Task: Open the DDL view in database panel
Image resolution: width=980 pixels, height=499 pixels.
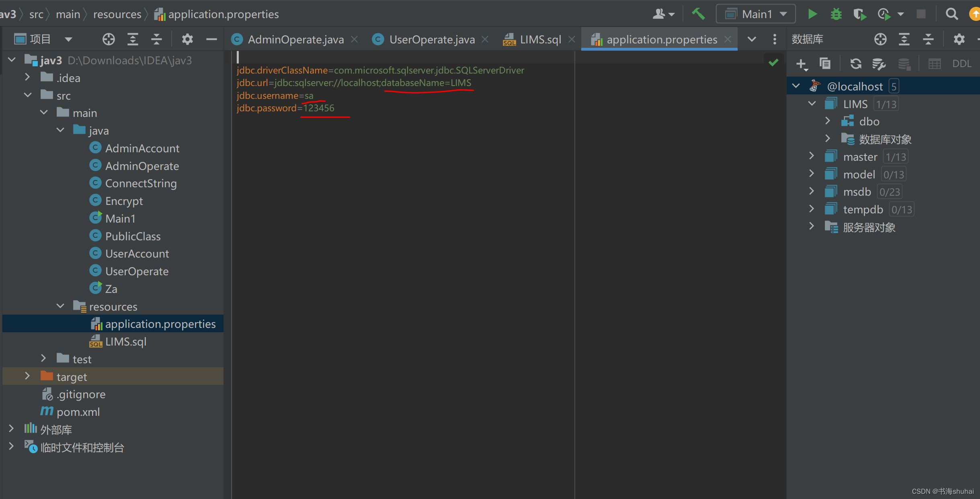Action: tap(963, 63)
